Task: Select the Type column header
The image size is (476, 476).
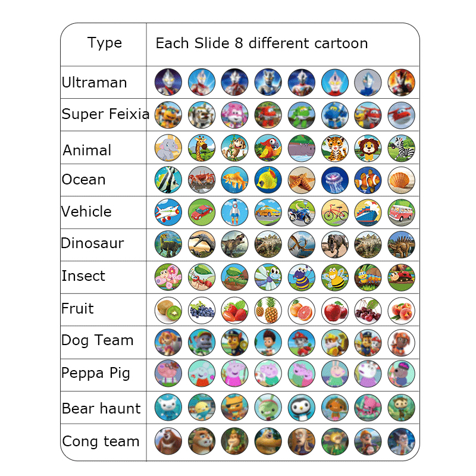Action: click(x=104, y=43)
